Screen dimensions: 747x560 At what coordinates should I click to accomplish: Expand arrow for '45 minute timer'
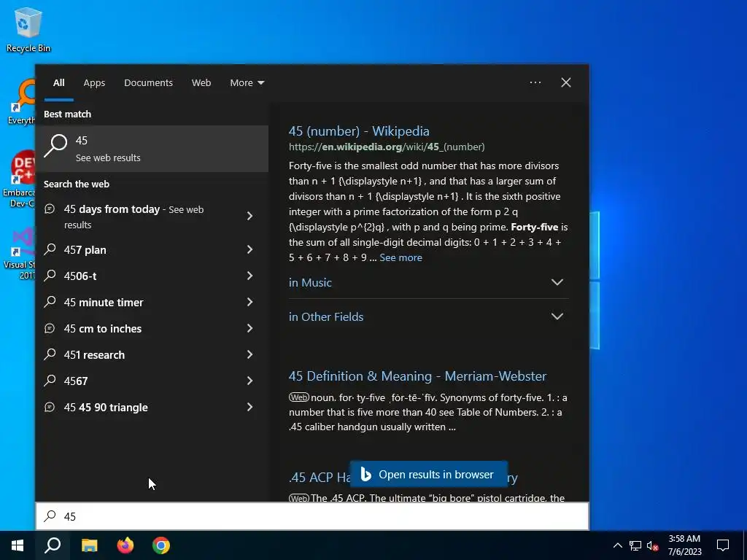(x=249, y=302)
